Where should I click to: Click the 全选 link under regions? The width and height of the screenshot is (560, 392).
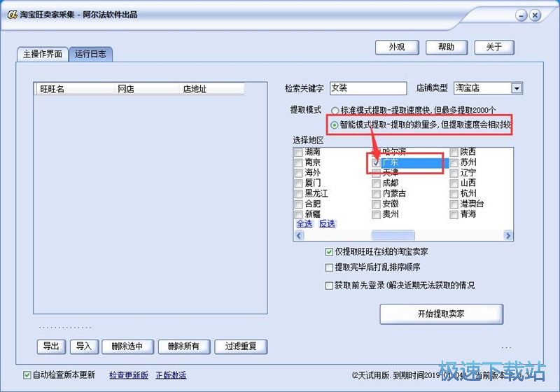[304, 224]
